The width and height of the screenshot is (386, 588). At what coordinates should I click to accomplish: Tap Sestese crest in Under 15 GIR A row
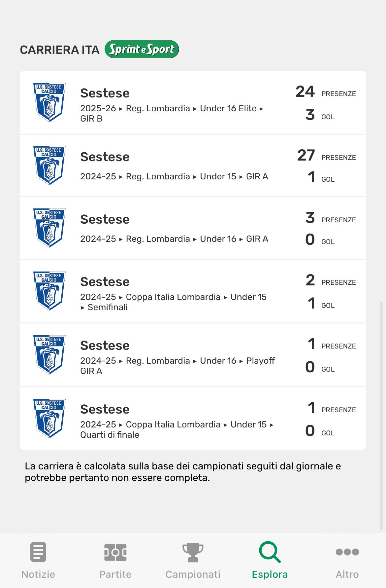coord(49,165)
